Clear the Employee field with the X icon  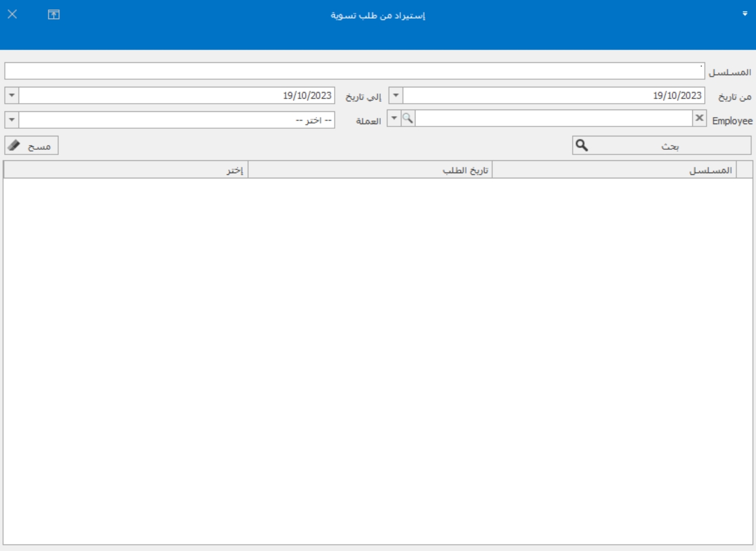point(699,118)
